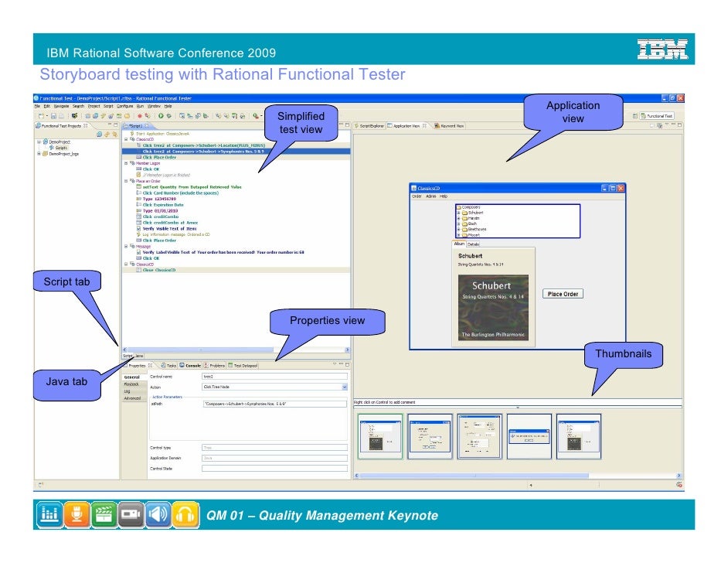Open the Order menu in ClassicsCD

pyautogui.click(x=417, y=196)
